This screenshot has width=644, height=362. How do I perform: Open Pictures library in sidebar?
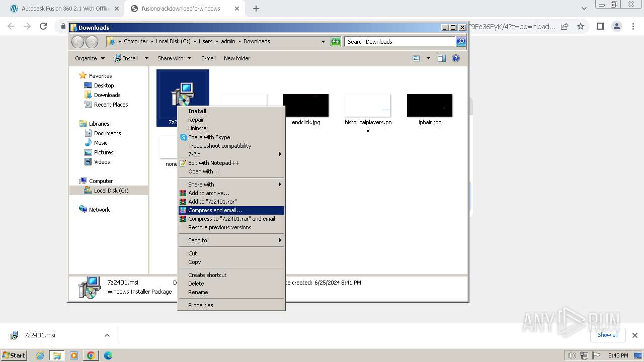pyautogui.click(x=104, y=152)
